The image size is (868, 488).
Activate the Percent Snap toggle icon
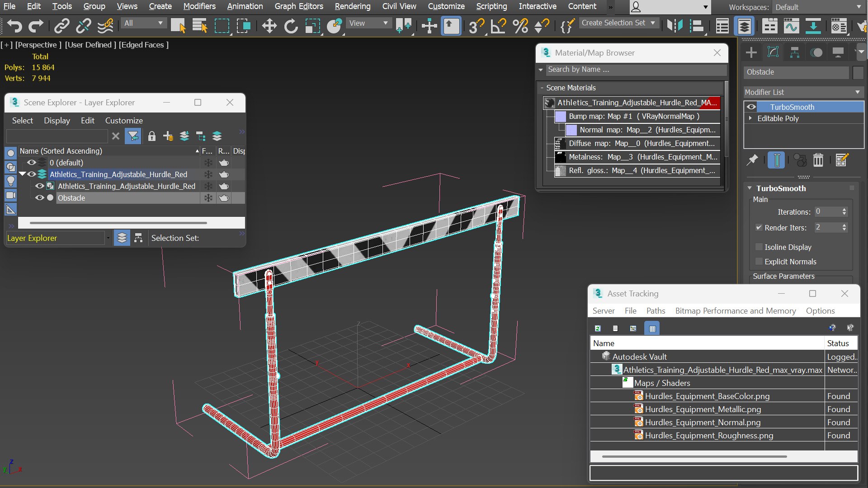(x=520, y=26)
